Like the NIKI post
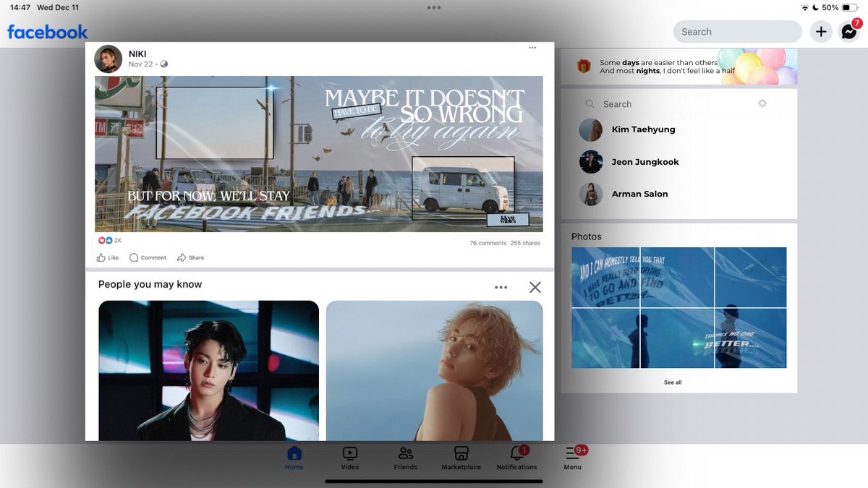The width and height of the screenshot is (868, 488). click(x=108, y=257)
